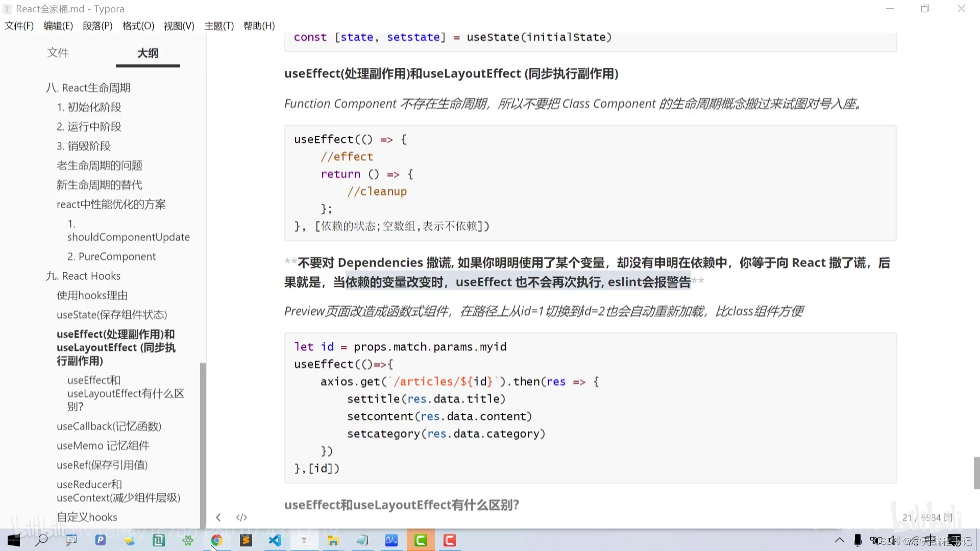Show hidden system tray icons
Screen dimensions: 980x551
click(839, 540)
